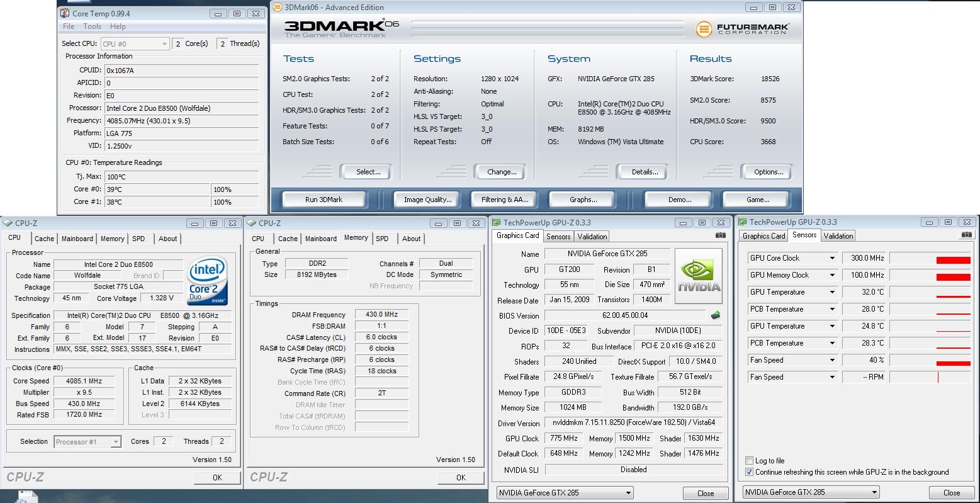Viewport: 980px width, 503px height.
Task: Click the 3DMark Score value 18526
Action: point(770,79)
